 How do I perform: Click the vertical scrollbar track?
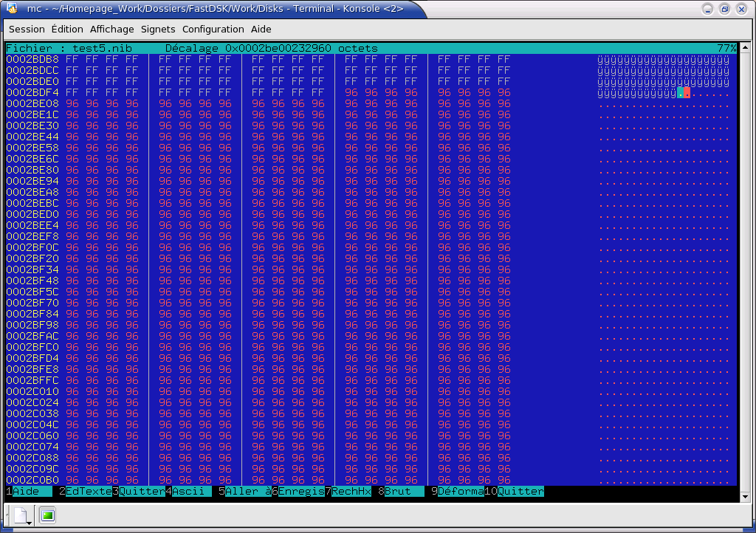click(x=745, y=272)
